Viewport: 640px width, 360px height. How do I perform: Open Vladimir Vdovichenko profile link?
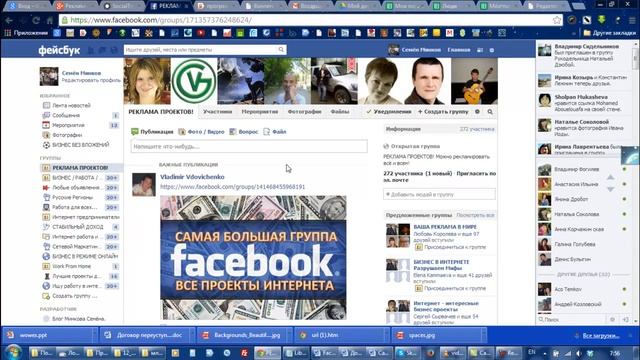[192, 177]
